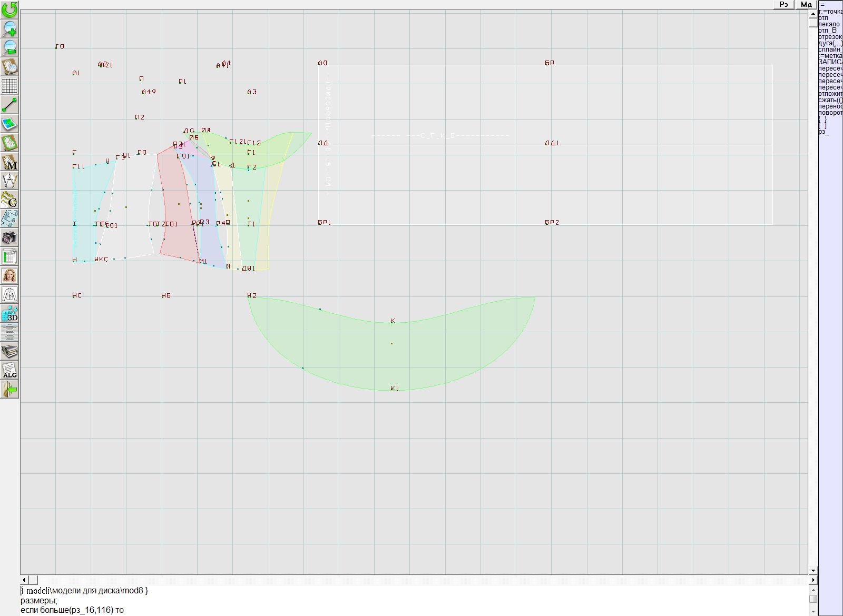The height and width of the screenshot is (616, 843).
Task: Open the woman's portrait icon
Action: (x=9, y=275)
